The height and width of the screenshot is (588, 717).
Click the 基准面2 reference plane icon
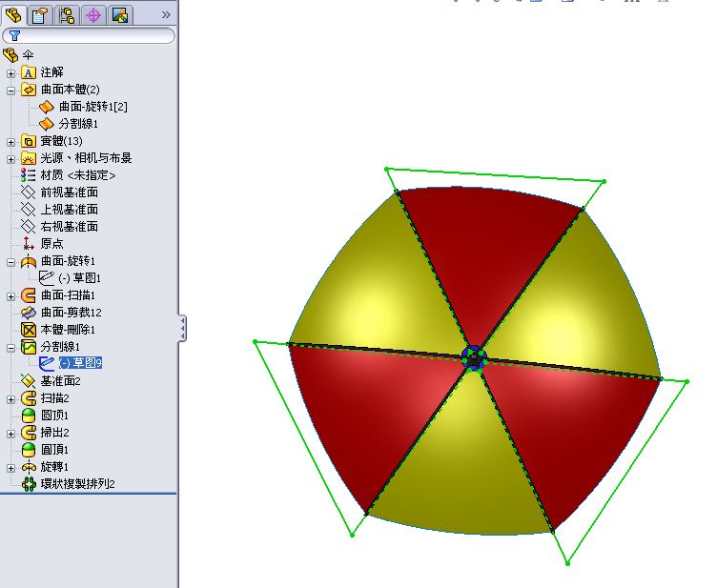coord(29,381)
